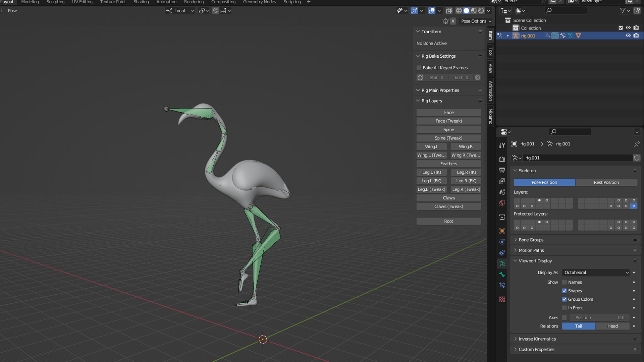Click the armature icon on rig.001 Outliner row
Screen dimensions: 644x362
point(516,36)
